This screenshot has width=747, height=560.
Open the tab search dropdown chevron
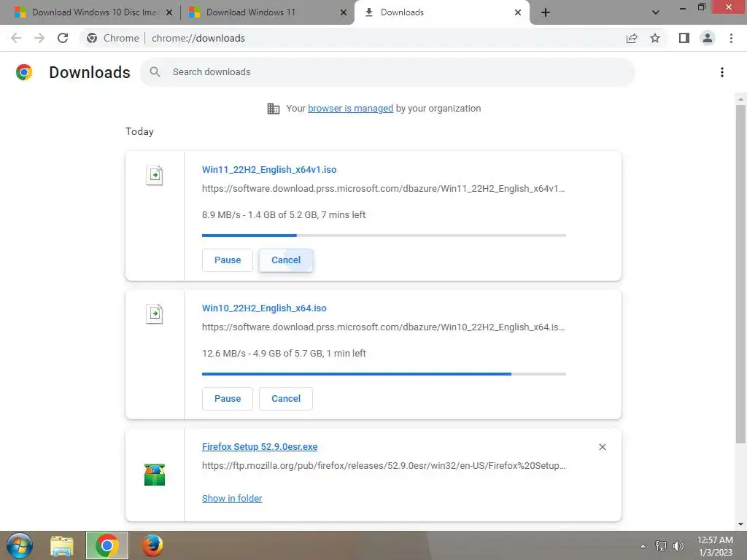pyautogui.click(x=656, y=12)
